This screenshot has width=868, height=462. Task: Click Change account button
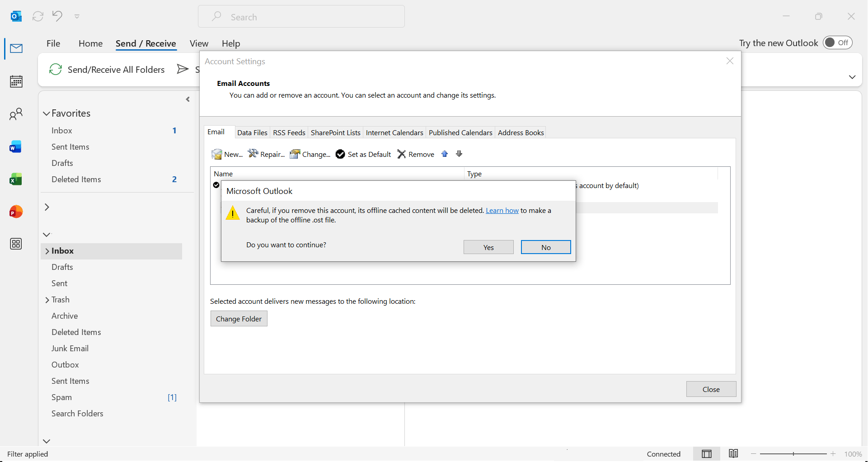point(310,154)
